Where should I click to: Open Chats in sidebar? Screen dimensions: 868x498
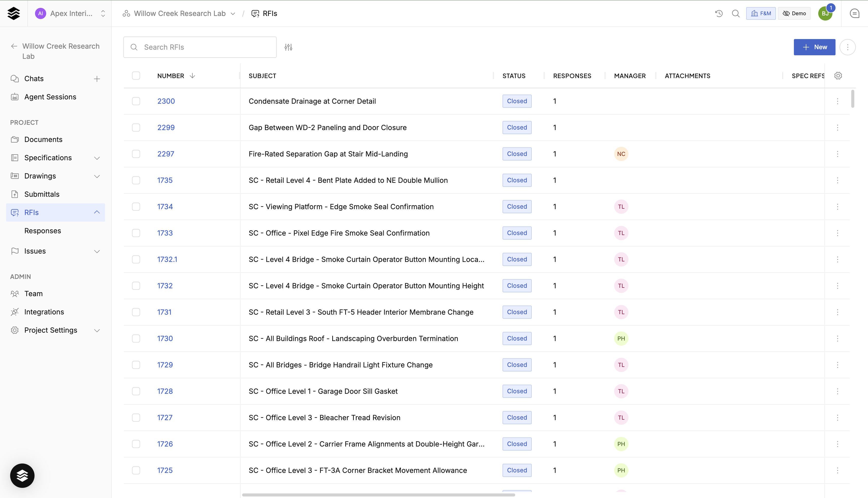[34, 79]
